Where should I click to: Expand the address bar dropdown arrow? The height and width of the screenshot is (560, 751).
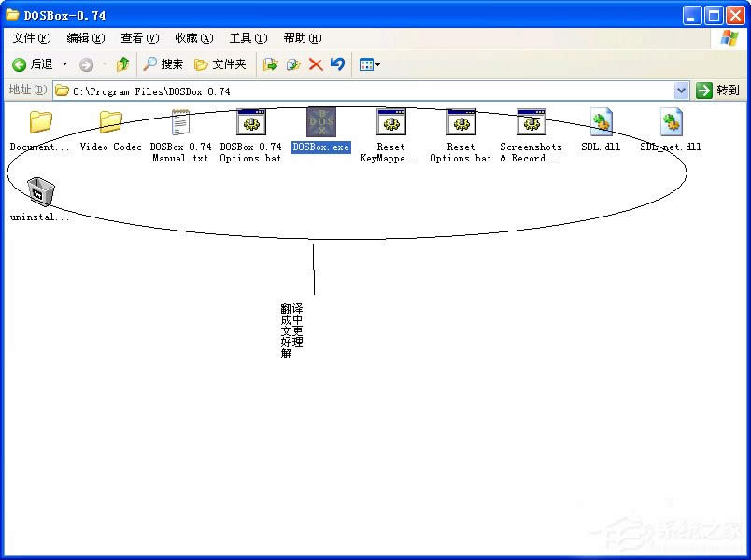681,91
